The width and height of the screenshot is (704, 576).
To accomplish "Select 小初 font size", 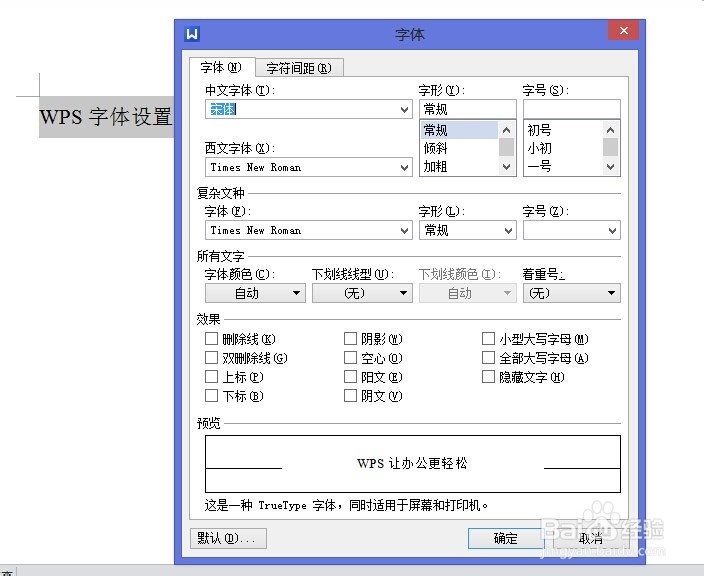I will click(x=563, y=148).
